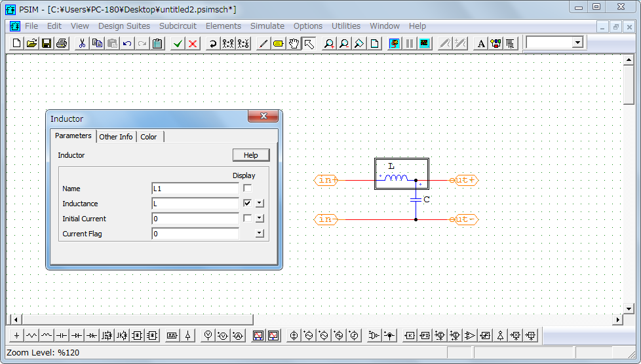Save the schematic with floppy icon
The image size is (641, 364).
[47, 43]
